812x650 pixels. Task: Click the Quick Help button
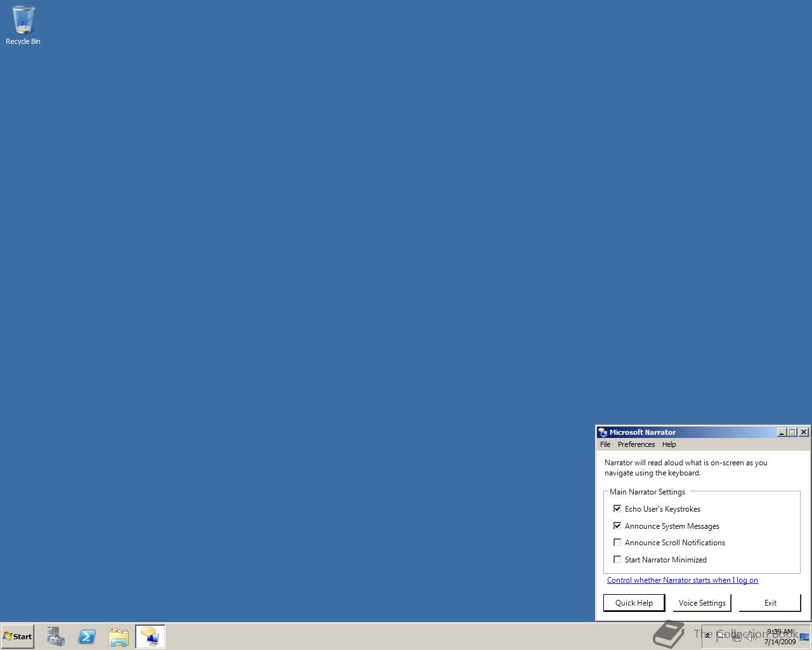(x=634, y=603)
